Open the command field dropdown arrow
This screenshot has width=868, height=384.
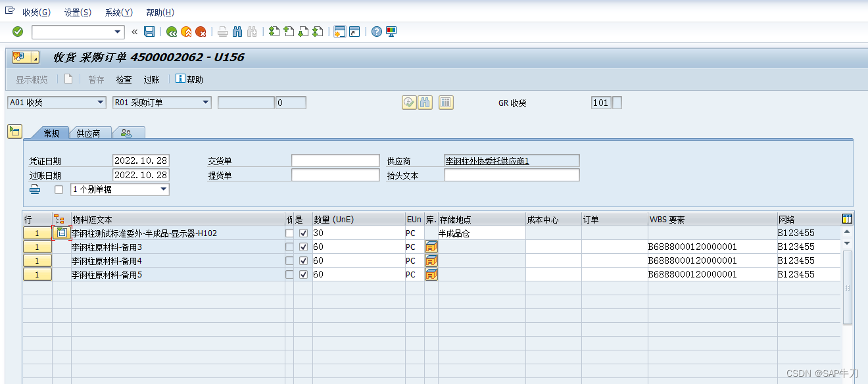coord(118,32)
